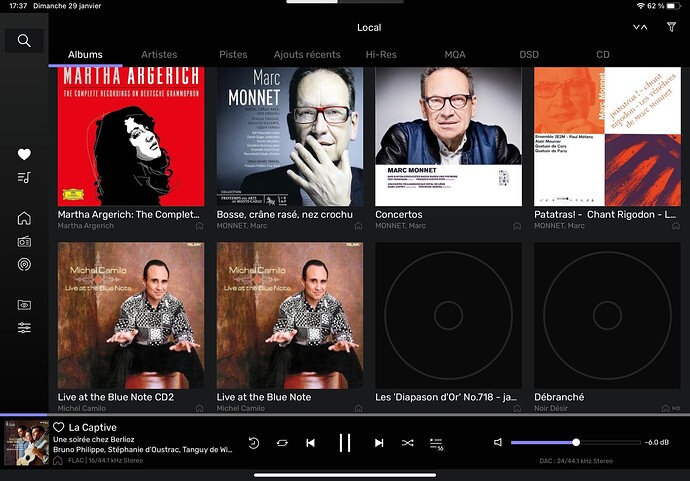Seek on the track progress bar
Screen dimensions: 690x481
tap(345, 415)
